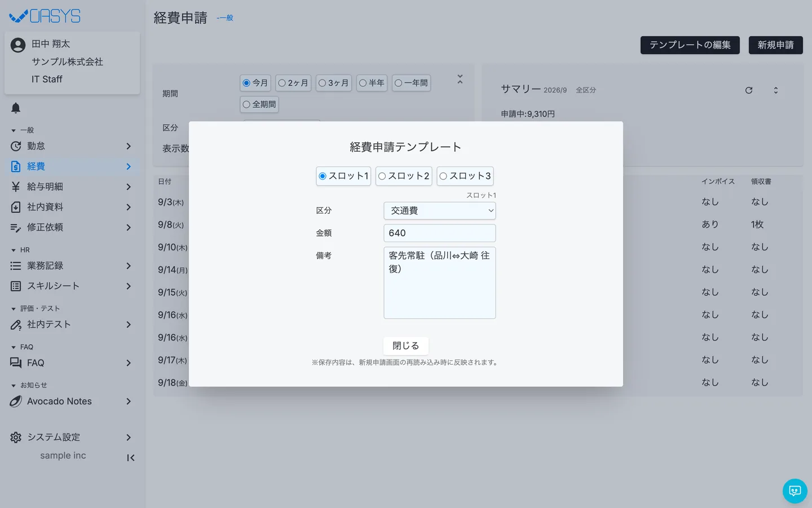Click the 備考 text area
The image size is (812, 508).
click(x=440, y=283)
